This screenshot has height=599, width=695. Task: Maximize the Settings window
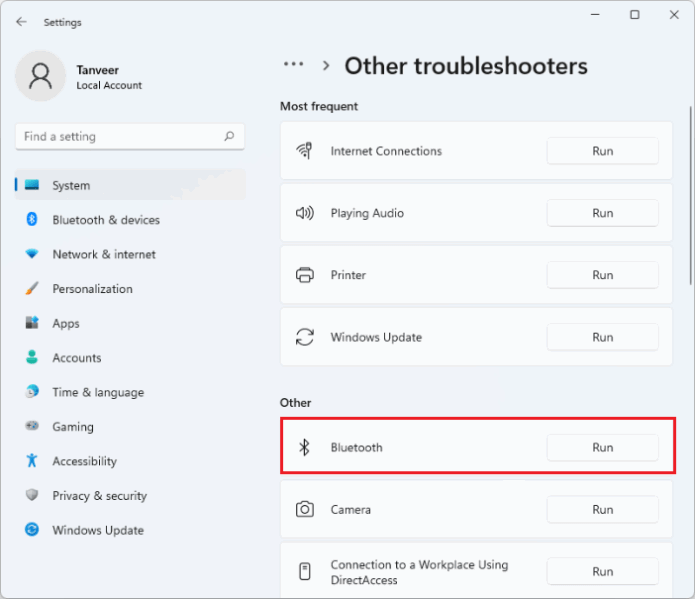click(x=635, y=15)
